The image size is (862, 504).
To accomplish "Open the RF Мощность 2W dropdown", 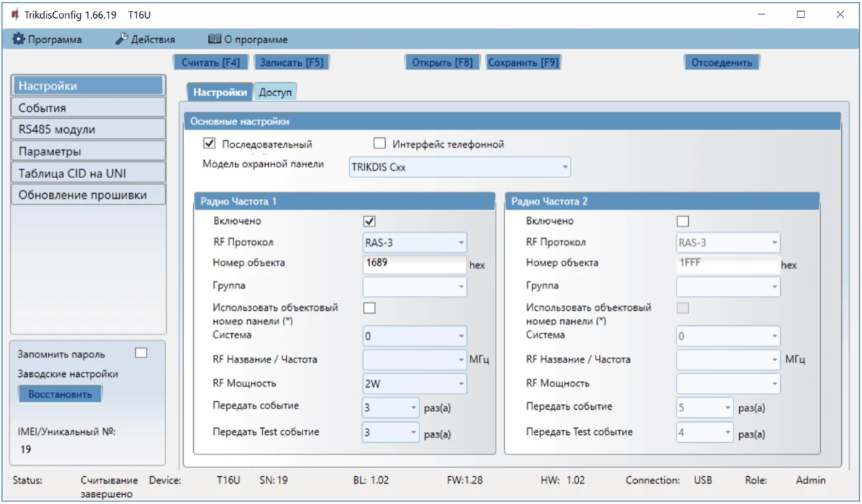I will tap(414, 384).
